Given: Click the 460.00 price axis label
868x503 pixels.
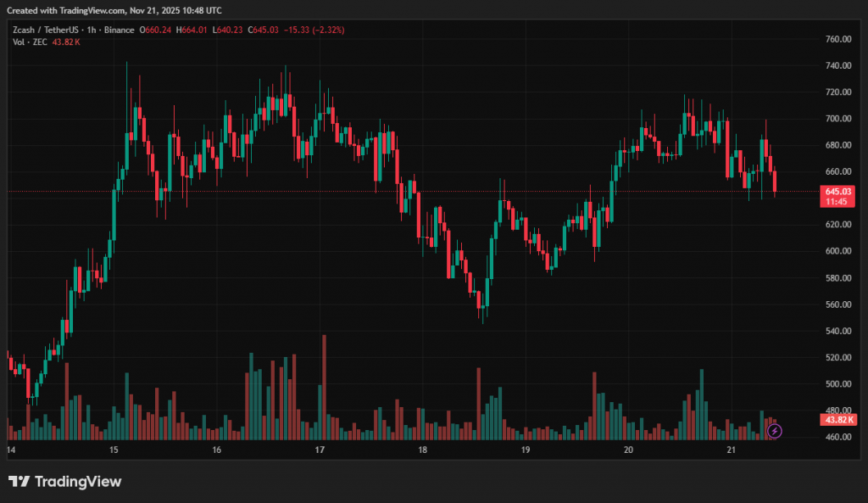Looking at the screenshot, I should (x=837, y=437).
